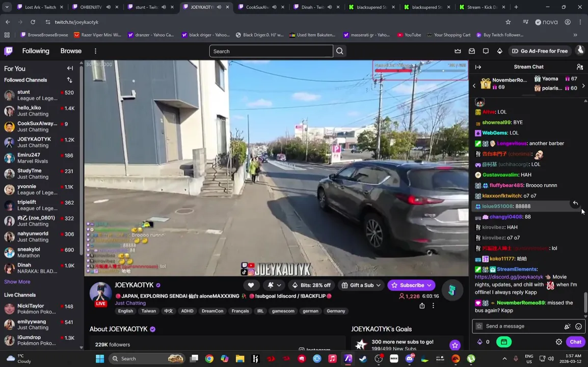This screenshot has height=367, width=588.
Task: Collapse the For You sidebar
Action: [x=70, y=68]
